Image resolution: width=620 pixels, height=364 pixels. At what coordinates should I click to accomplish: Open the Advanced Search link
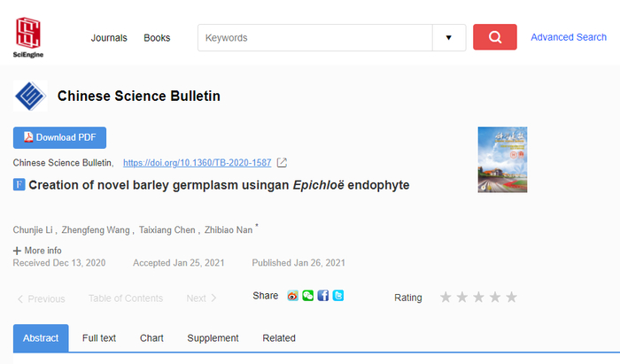(x=569, y=37)
